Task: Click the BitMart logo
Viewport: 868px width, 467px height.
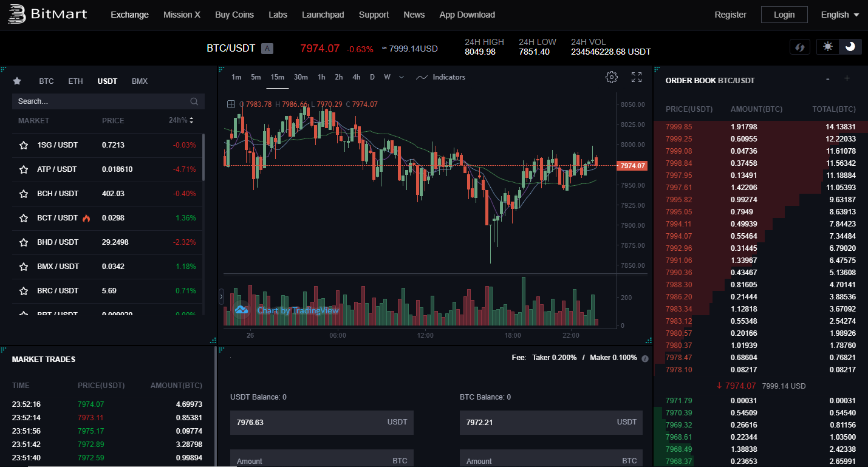Action: [x=47, y=15]
